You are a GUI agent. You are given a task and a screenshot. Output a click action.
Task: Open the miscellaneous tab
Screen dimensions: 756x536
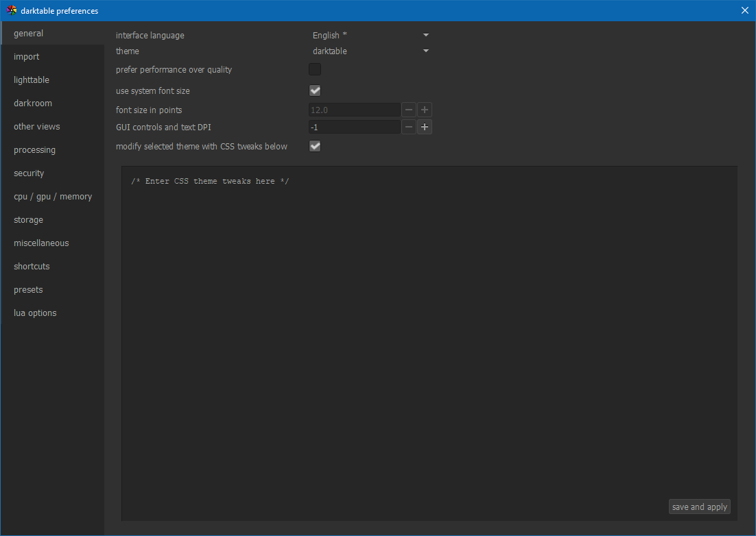[x=52, y=243]
